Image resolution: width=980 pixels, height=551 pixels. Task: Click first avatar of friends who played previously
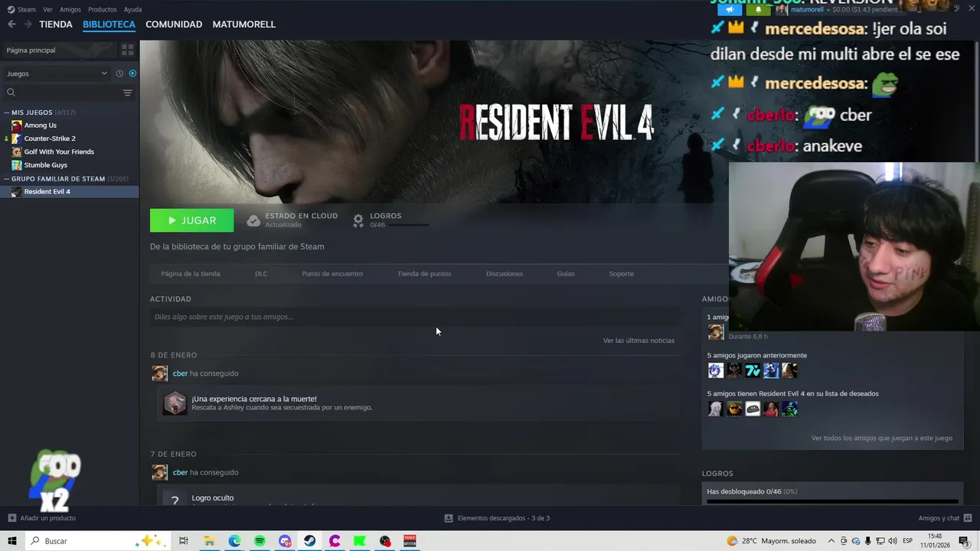point(716,370)
